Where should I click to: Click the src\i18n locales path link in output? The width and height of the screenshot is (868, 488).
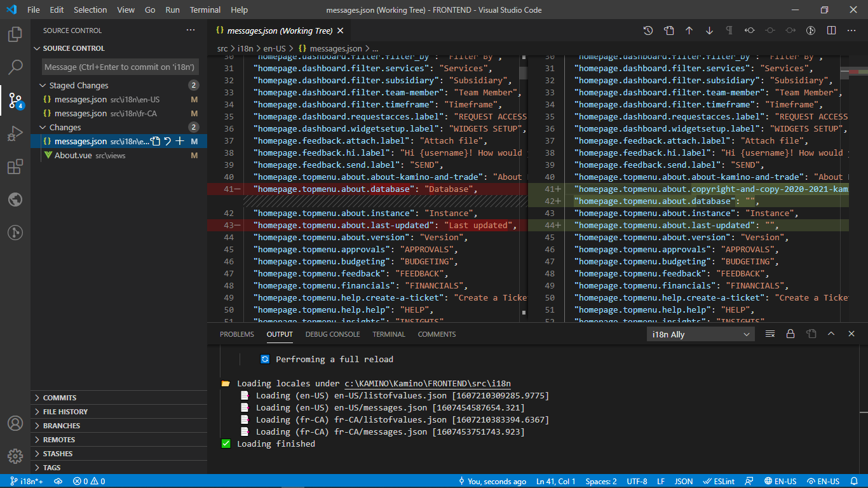[x=427, y=383]
